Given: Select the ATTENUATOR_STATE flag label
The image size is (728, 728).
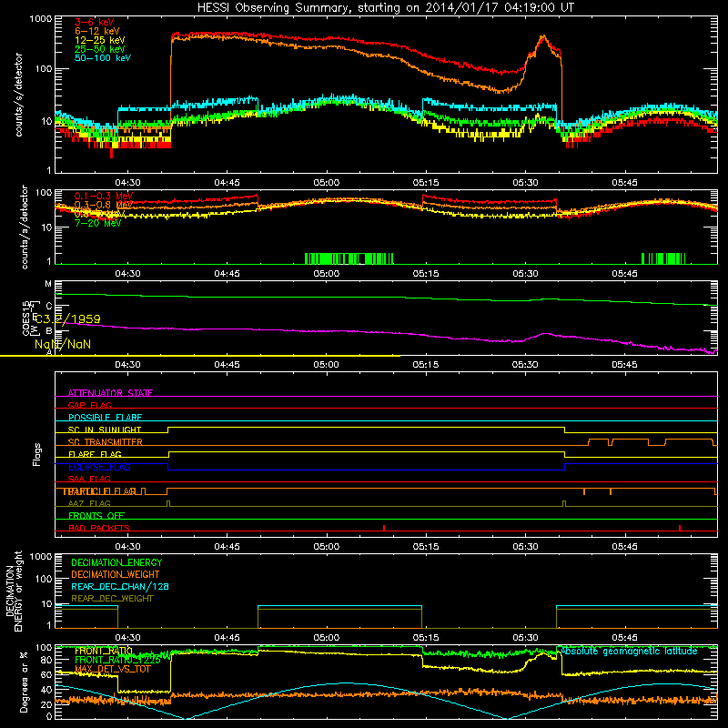Looking at the screenshot, I should (110, 393).
